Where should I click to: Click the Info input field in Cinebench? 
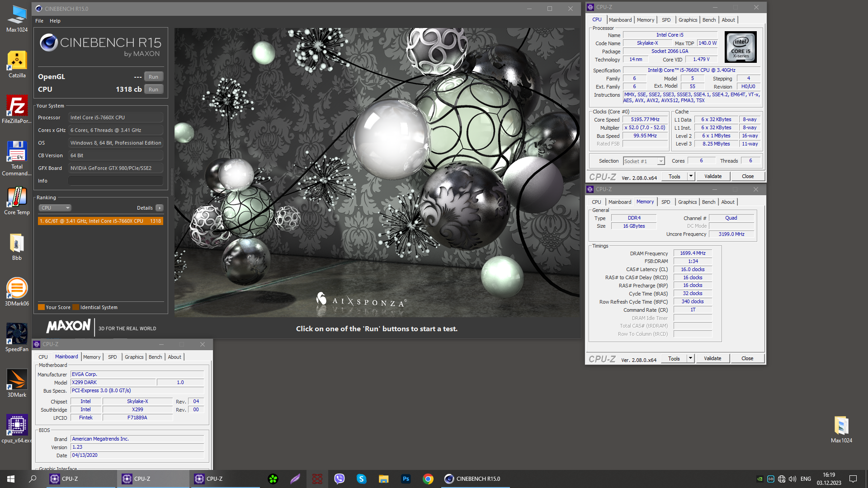(x=116, y=181)
